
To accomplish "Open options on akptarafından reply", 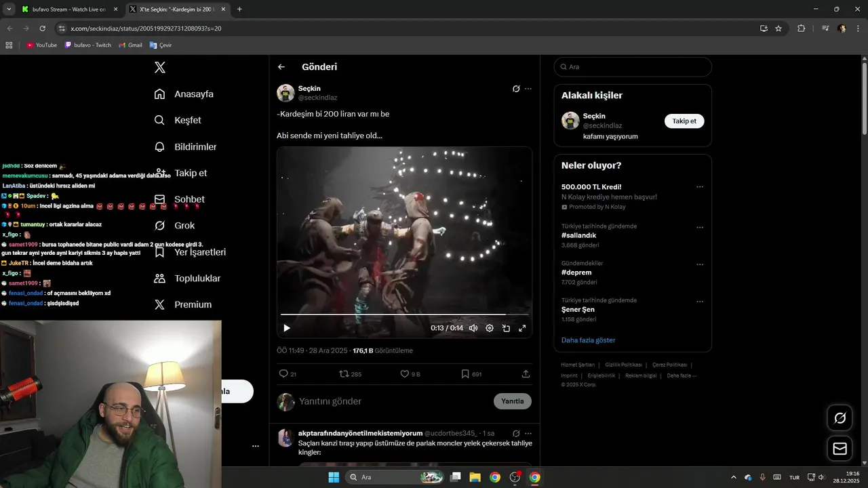I will 528,433.
